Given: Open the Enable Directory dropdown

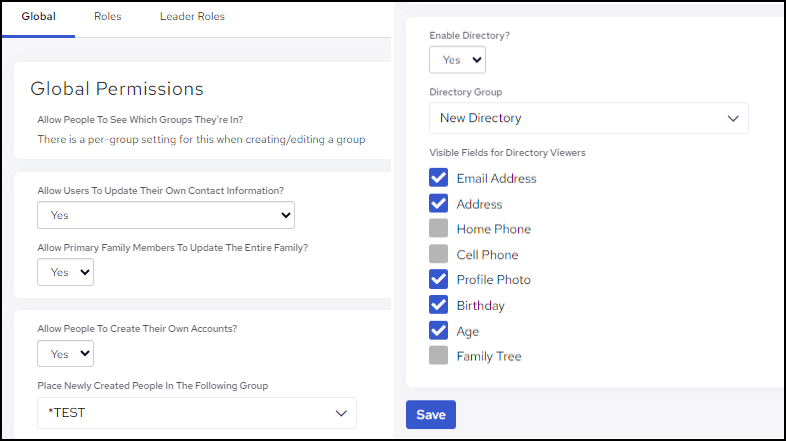Looking at the screenshot, I should tap(457, 60).
